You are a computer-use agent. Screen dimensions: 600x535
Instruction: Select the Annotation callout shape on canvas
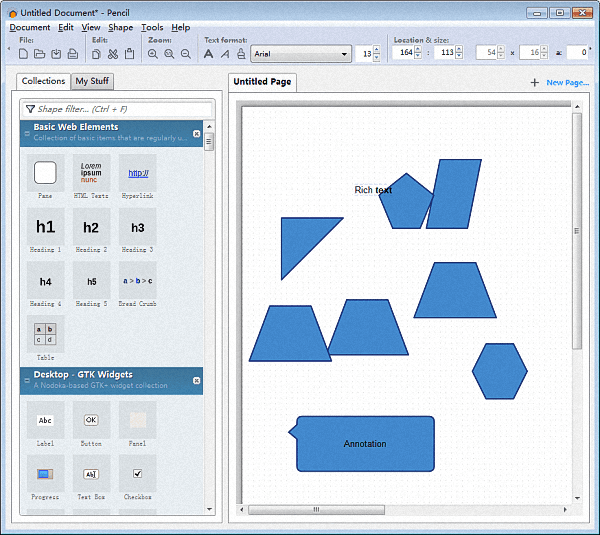click(x=362, y=444)
